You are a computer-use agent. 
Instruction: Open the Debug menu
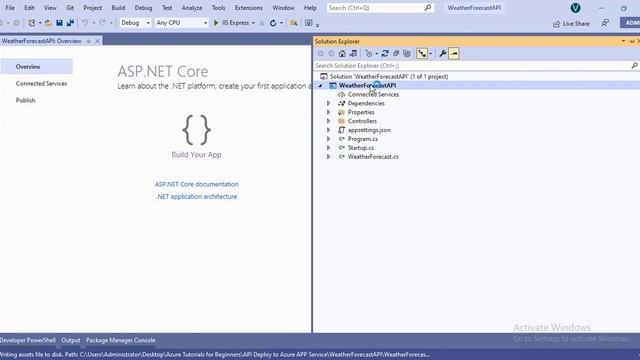[143, 8]
